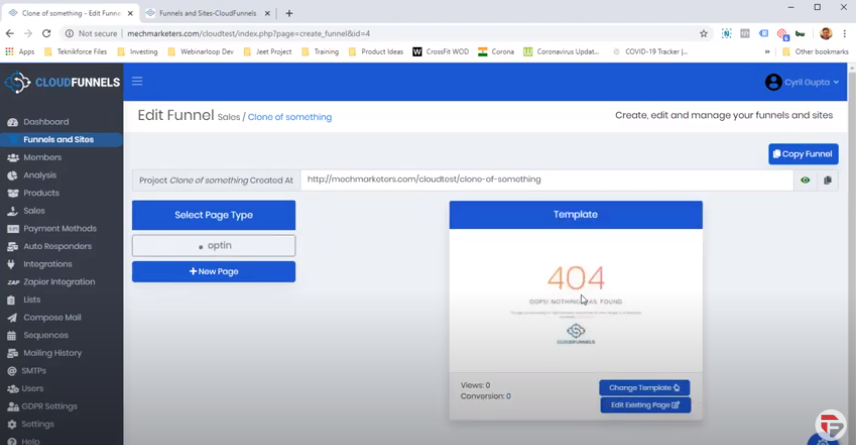
Task: Click the CloudFunnels logo
Action: 62,83
